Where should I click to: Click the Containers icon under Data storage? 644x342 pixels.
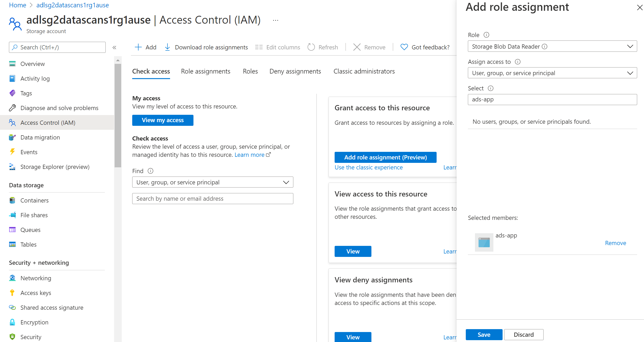[x=12, y=200]
